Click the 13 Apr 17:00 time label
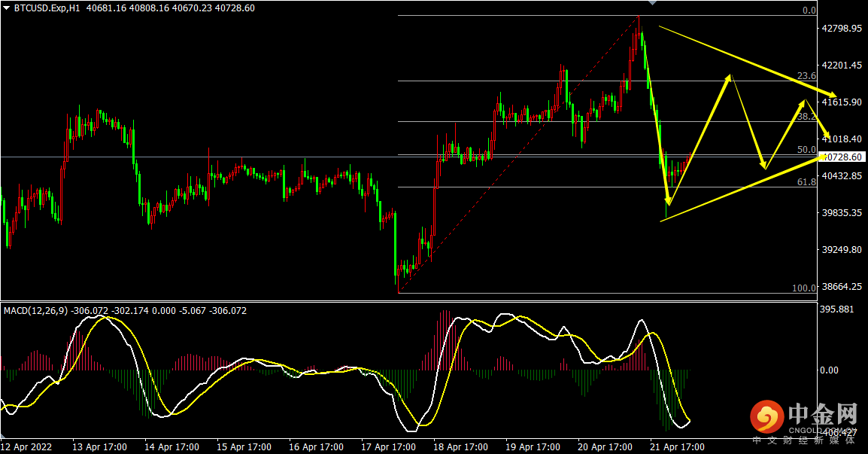868x454 pixels. click(x=99, y=447)
